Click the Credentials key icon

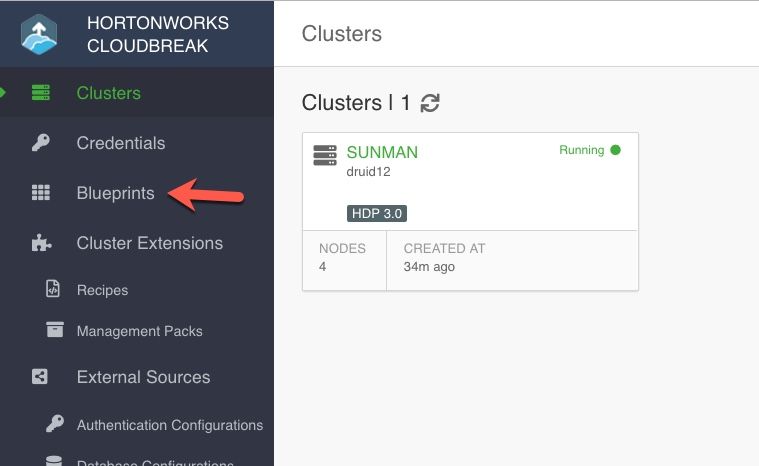(41, 143)
